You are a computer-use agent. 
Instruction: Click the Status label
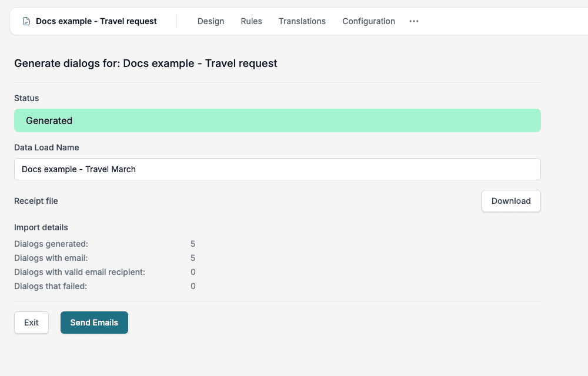tap(26, 98)
